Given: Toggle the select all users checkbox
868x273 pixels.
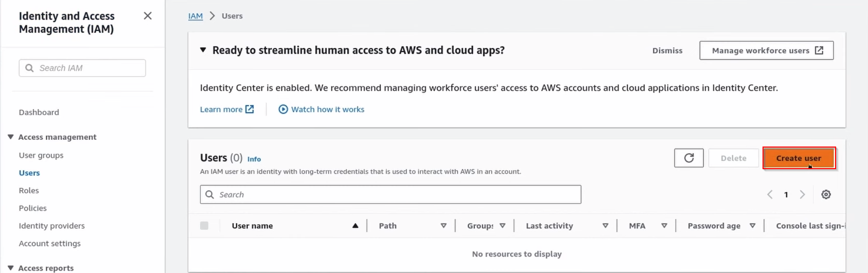Looking at the screenshot, I should (x=204, y=226).
